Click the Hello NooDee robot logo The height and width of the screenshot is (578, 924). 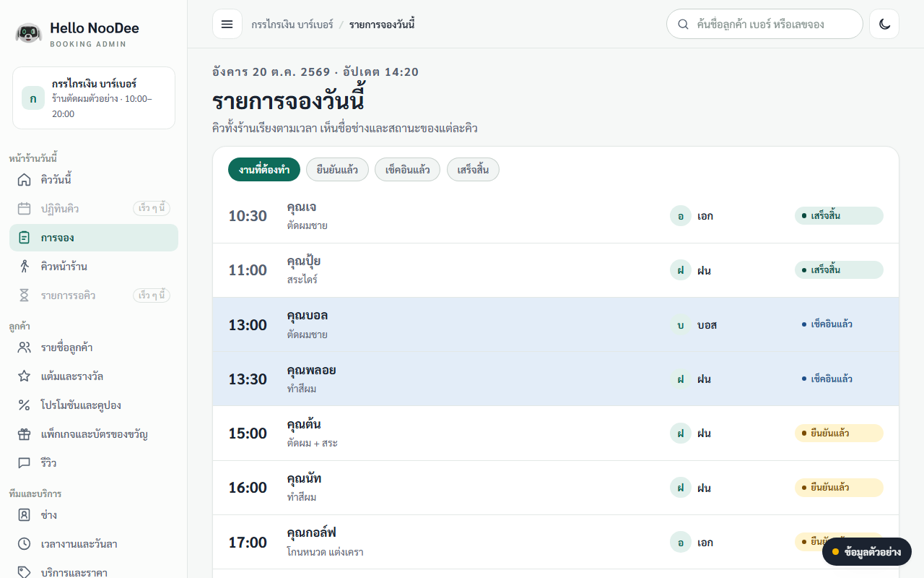29,33
